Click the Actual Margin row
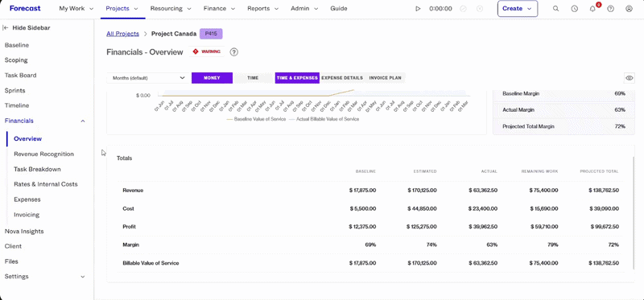Image resolution: width=644 pixels, height=300 pixels. [563, 110]
